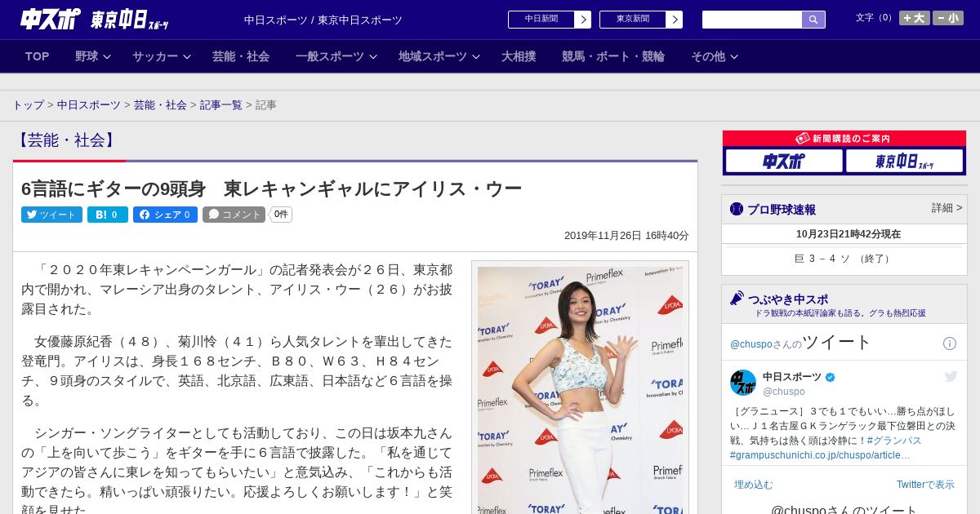This screenshot has height=514, width=980.
Task: Increase text size with ＋大 button
Action: (915, 18)
